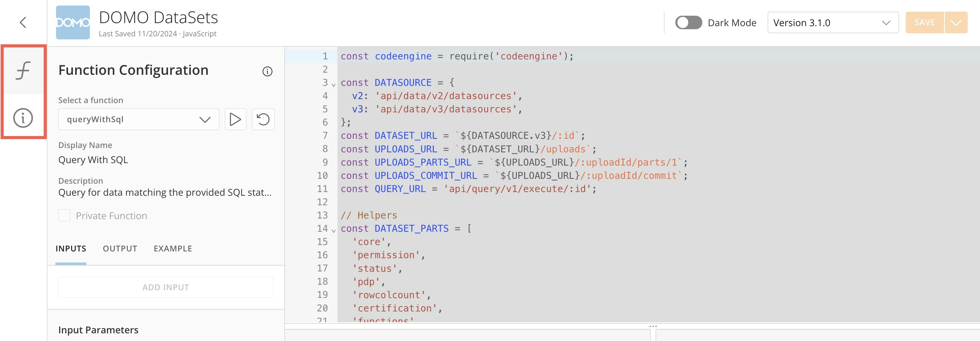Screen dimensions: 980x341
Task: Toggle Dark Mode switch
Action: 688,22
